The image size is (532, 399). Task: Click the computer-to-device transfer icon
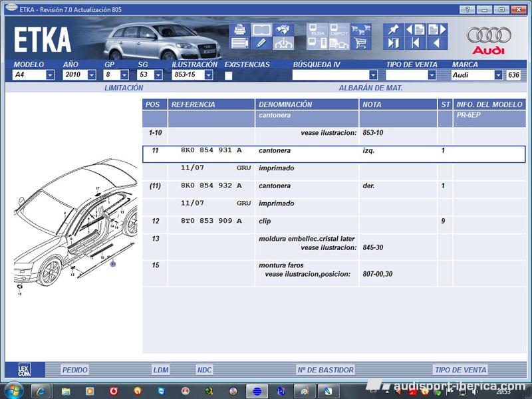point(317,43)
